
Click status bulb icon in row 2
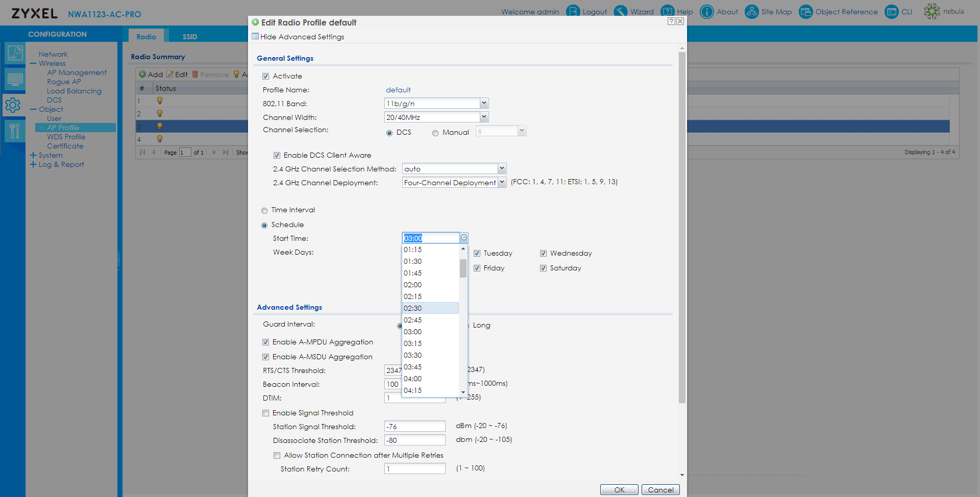click(x=160, y=113)
